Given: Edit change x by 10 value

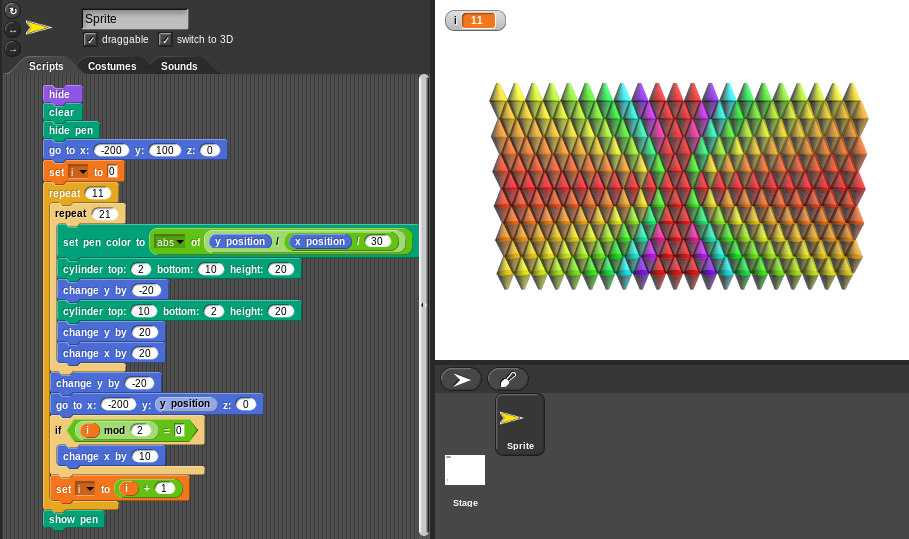Looking at the screenshot, I should [x=145, y=457].
